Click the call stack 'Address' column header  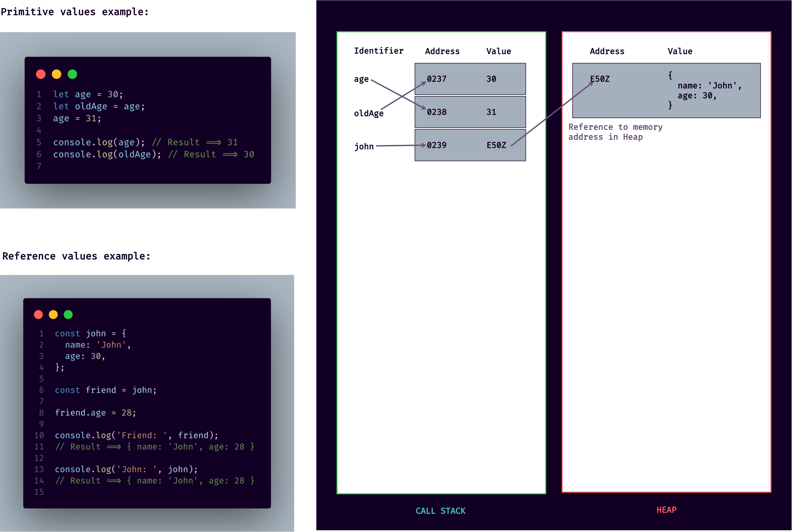pos(442,51)
